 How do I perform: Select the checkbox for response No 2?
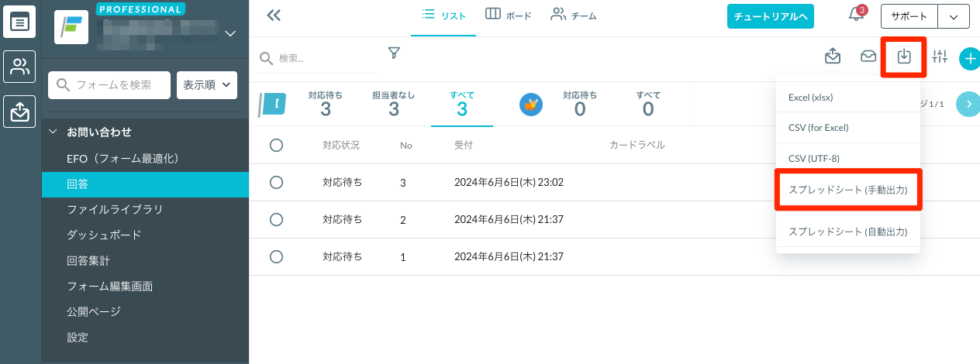pyautogui.click(x=276, y=219)
